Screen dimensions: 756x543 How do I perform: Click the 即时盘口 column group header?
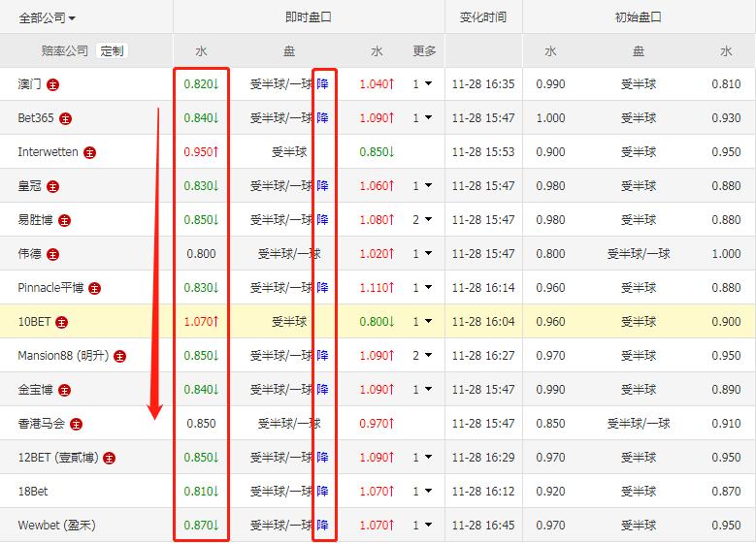(309, 17)
